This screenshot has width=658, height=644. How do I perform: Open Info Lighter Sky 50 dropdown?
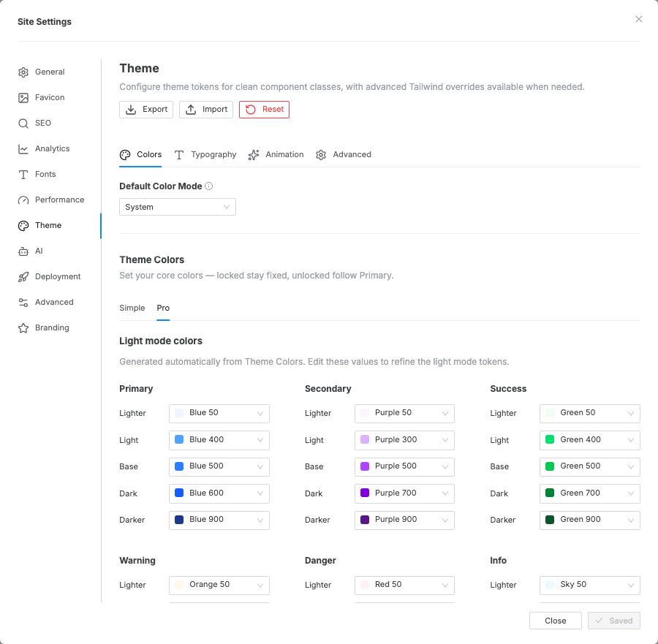(x=589, y=585)
